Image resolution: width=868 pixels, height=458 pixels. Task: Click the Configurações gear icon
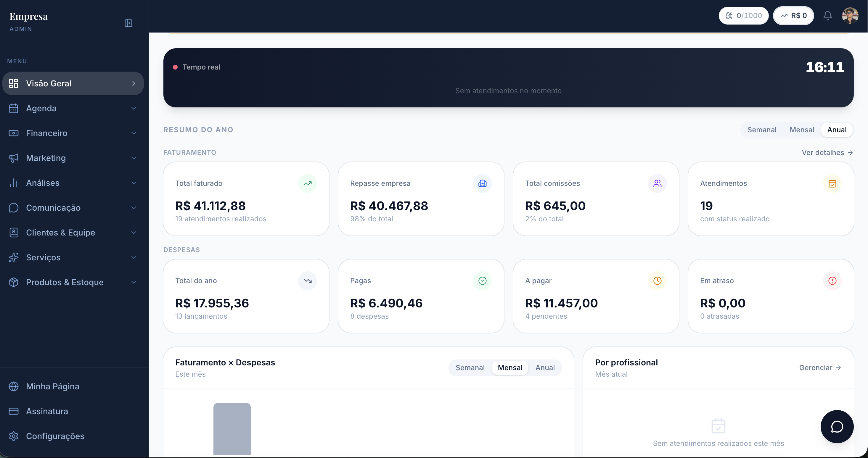(14, 436)
